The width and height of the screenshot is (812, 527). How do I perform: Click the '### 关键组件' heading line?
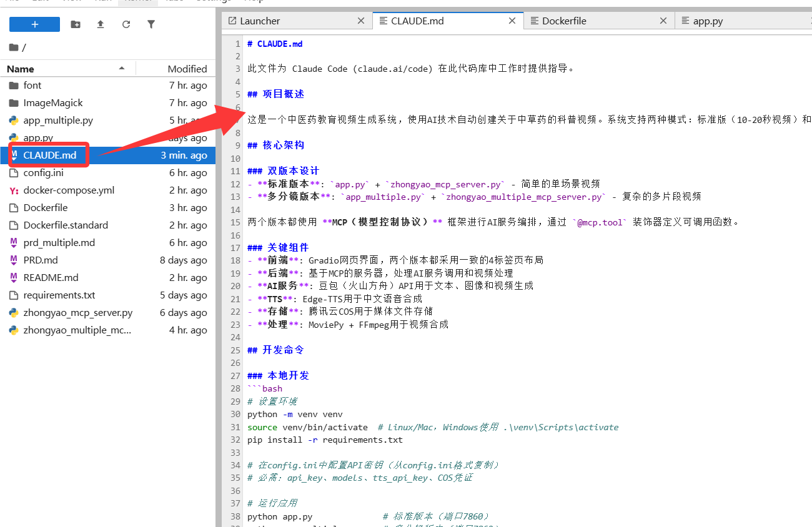[278, 248]
